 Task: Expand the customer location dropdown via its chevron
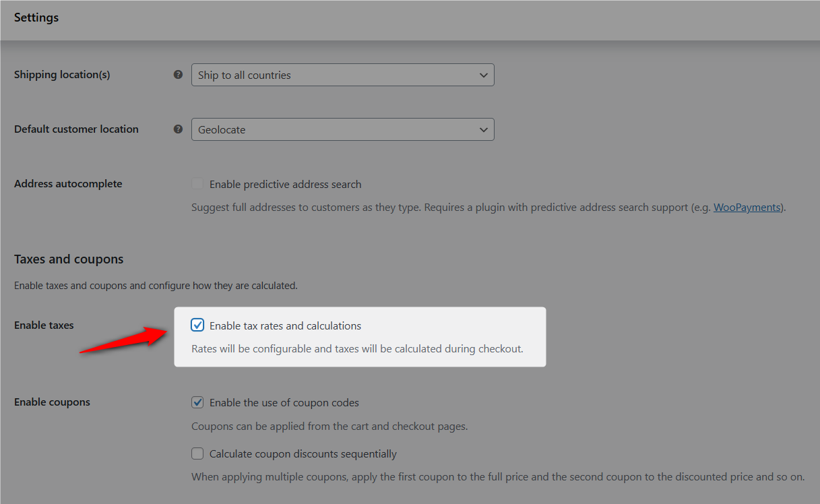pyautogui.click(x=484, y=129)
